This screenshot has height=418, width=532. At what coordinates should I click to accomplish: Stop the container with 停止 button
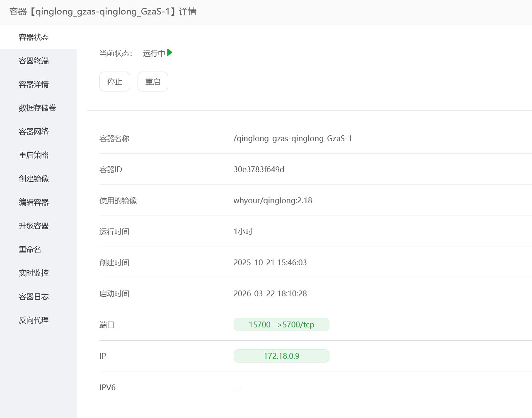pyautogui.click(x=115, y=82)
